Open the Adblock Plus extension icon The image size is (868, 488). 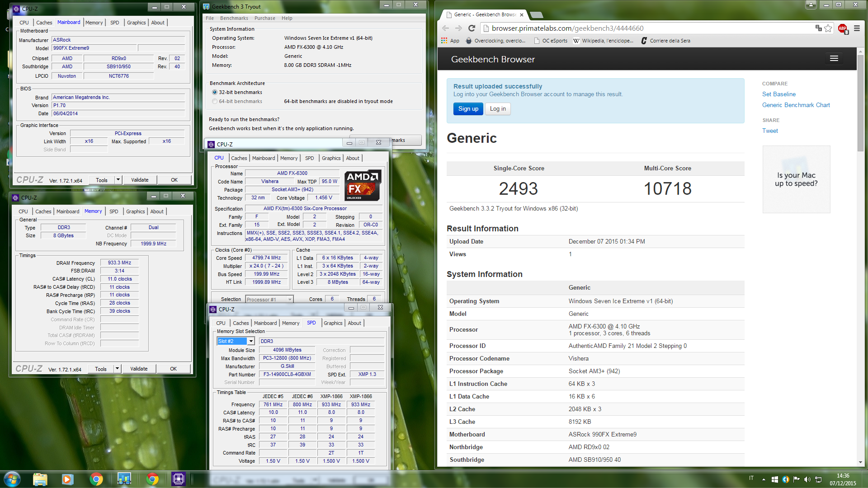coord(843,28)
